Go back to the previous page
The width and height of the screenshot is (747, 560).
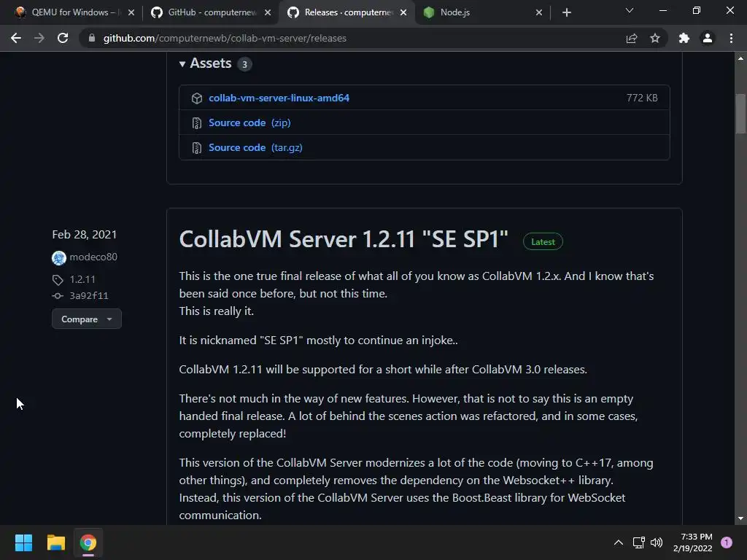pos(16,38)
